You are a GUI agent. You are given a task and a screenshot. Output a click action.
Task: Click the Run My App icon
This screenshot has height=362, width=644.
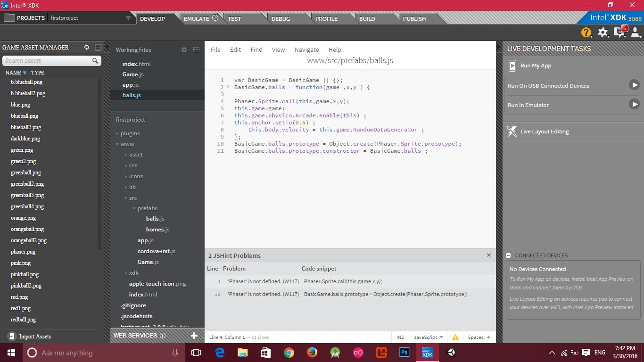click(512, 66)
